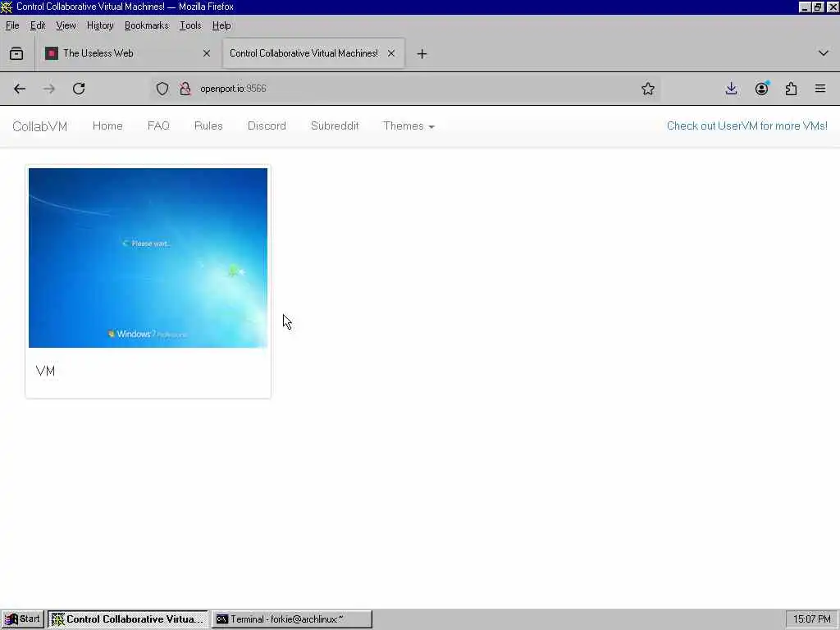Open the Bookmarks menu
840x630 pixels.
pos(146,25)
